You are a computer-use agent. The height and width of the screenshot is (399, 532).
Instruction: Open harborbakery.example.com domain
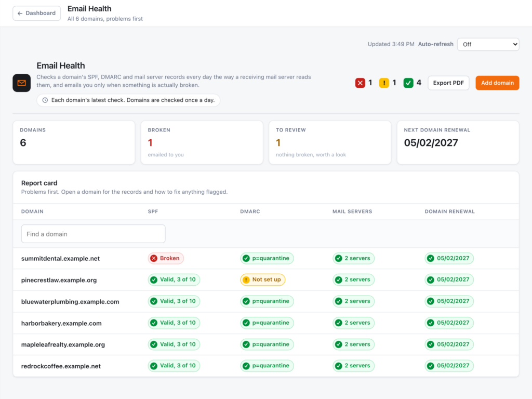61,323
